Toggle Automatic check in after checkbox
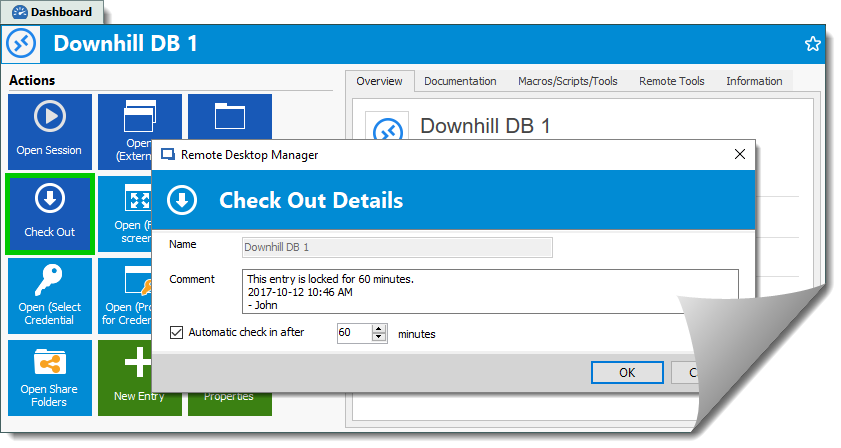 tap(177, 332)
